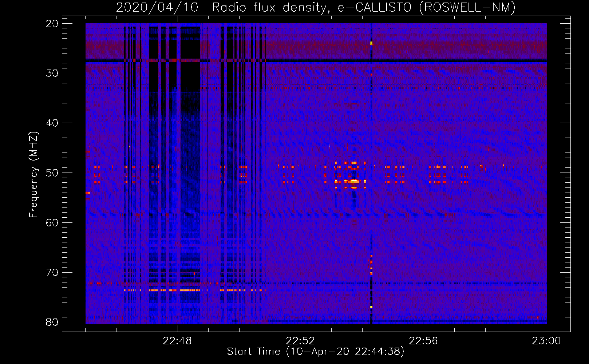Click the "22:48" time tick label

(177, 341)
